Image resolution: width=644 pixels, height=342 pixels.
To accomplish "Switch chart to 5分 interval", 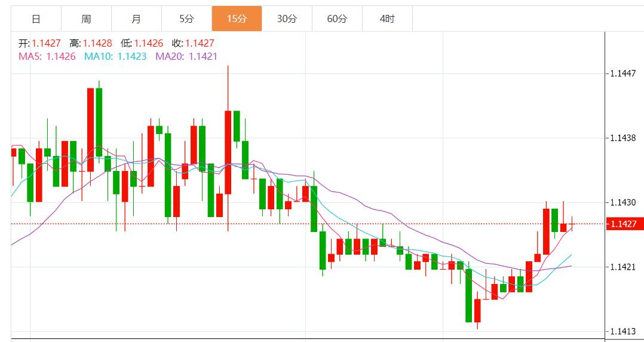I will pyautogui.click(x=186, y=19).
